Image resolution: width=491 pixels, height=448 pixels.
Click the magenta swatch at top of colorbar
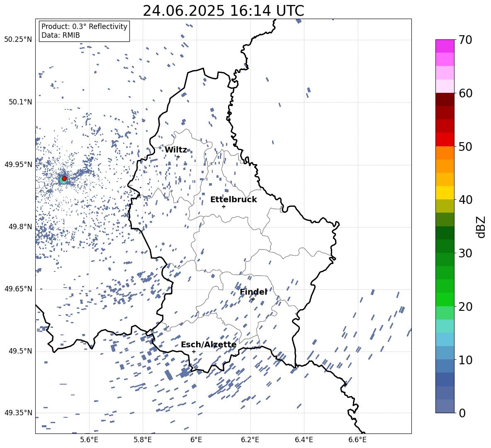[x=445, y=46]
